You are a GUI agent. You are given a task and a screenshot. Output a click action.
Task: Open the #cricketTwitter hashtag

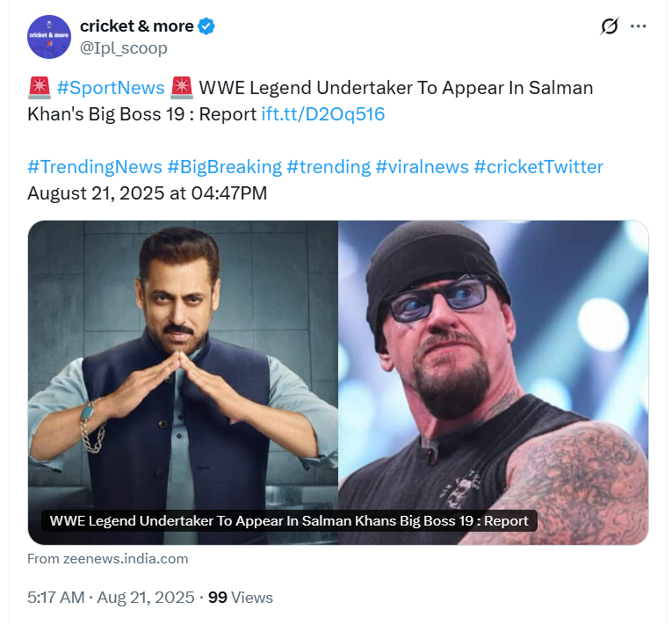[x=538, y=167]
